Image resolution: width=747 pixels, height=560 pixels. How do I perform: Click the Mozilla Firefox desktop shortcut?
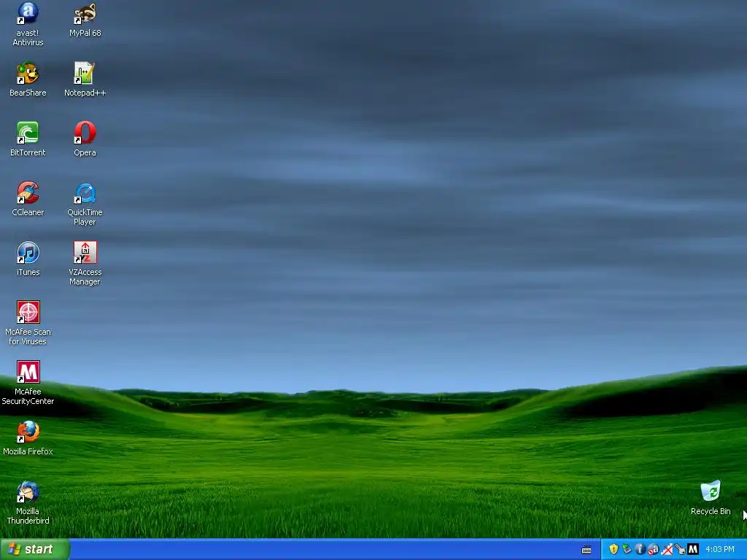click(x=28, y=438)
